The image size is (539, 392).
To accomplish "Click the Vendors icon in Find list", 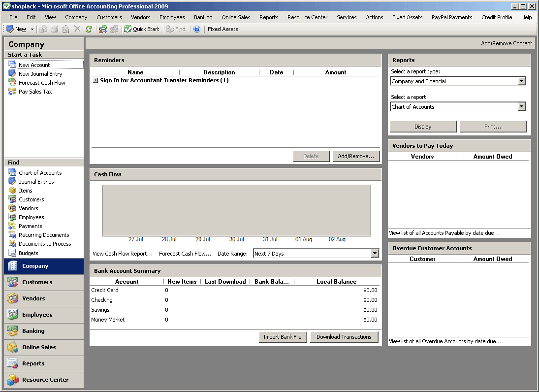I will (12, 208).
